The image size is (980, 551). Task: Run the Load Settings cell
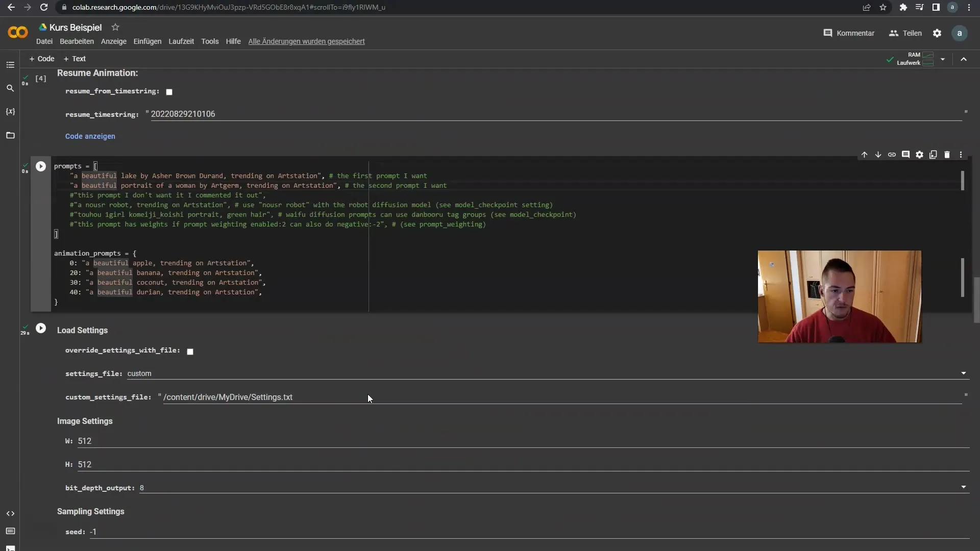[x=41, y=328]
